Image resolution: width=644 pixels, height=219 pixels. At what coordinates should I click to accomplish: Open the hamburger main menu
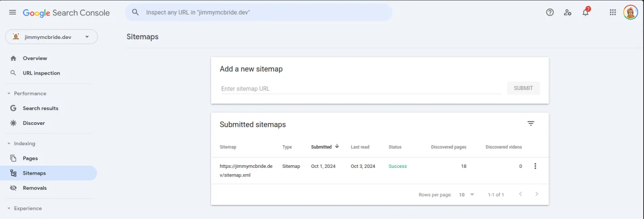point(13,12)
